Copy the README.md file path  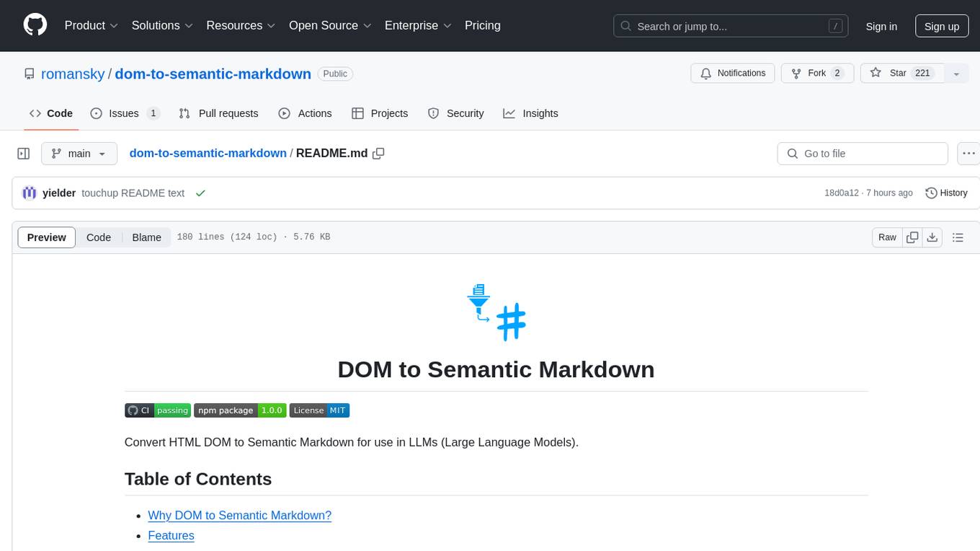pos(378,154)
